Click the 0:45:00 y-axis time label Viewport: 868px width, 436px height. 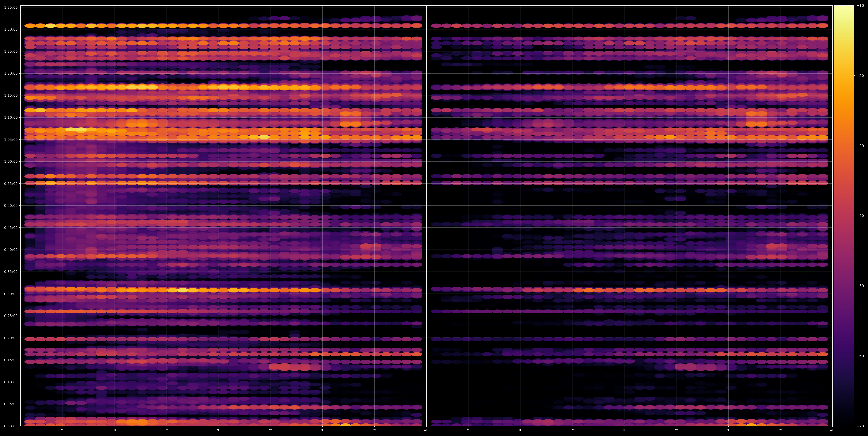point(11,228)
